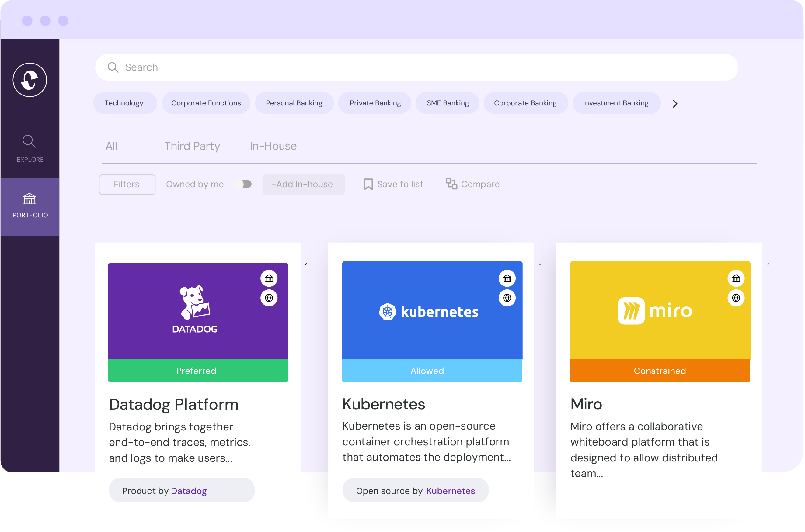805x532 pixels.
Task: Open the Datadog logo thumbnail
Action: [x=198, y=312]
